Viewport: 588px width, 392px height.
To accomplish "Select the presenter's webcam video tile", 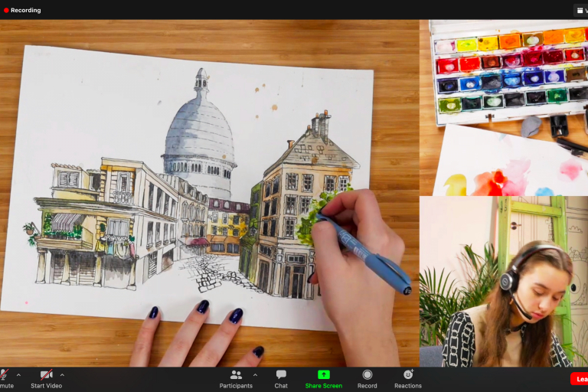I will (503, 281).
